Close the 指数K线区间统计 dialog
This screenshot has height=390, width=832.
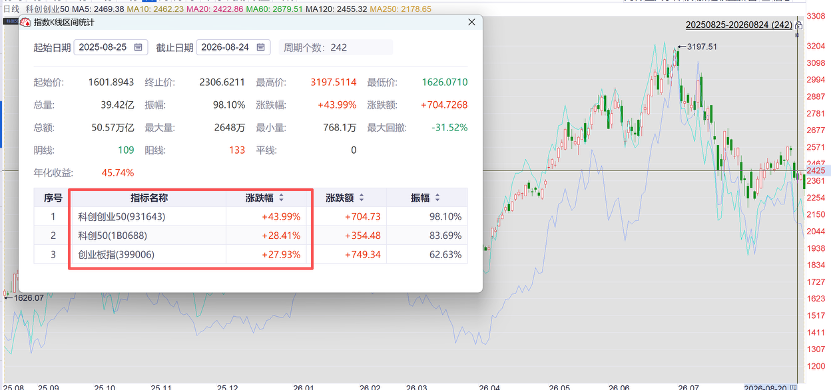tap(472, 22)
